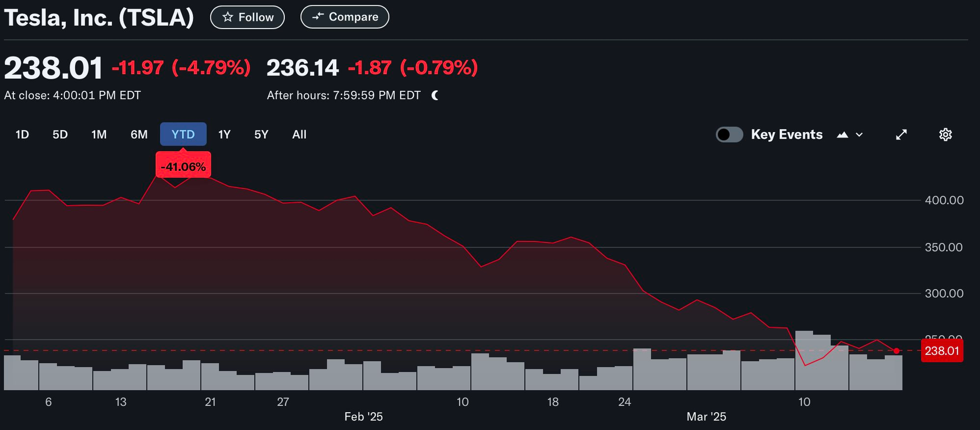Select the 1M range tab
Screen dimensions: 980x430
click(99, 135)
